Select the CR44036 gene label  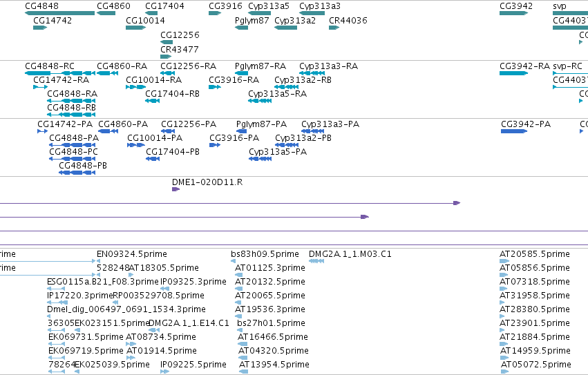pyautogui.click(x=348, y=20)
